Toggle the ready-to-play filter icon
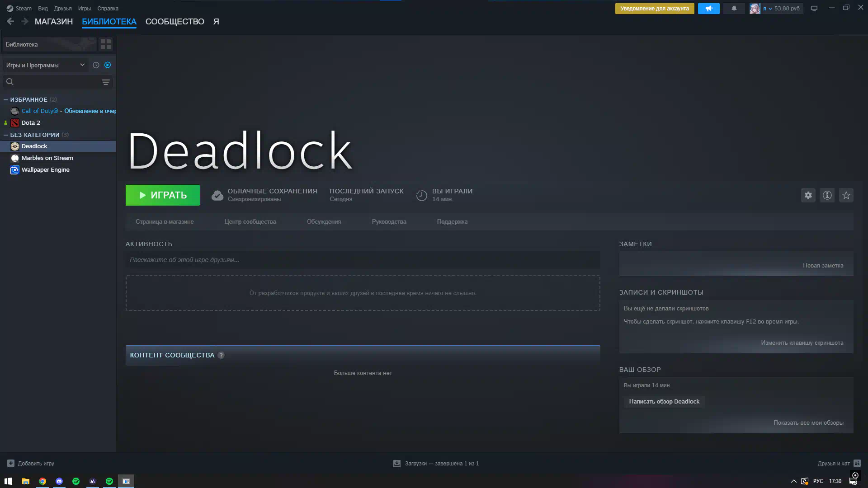 pyautogui.click(x=108, y=65)
